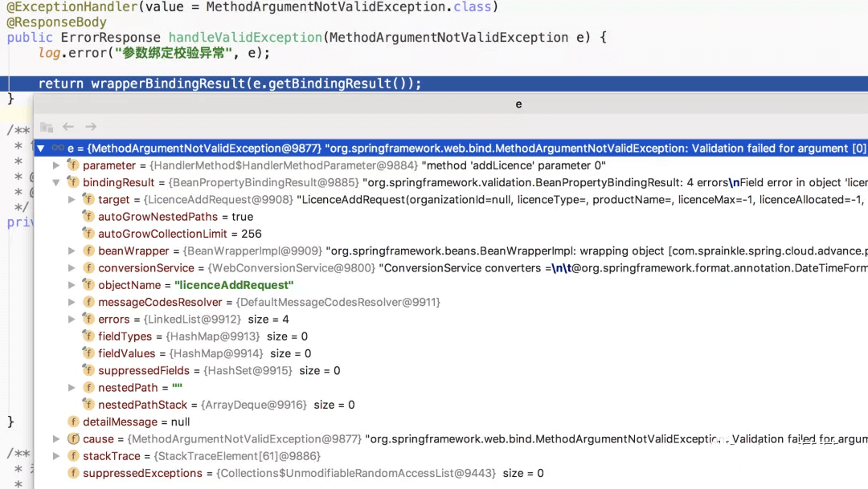
Task: Click the field icon beside 'suppressedExceptions'
Action: pos(73,474)
